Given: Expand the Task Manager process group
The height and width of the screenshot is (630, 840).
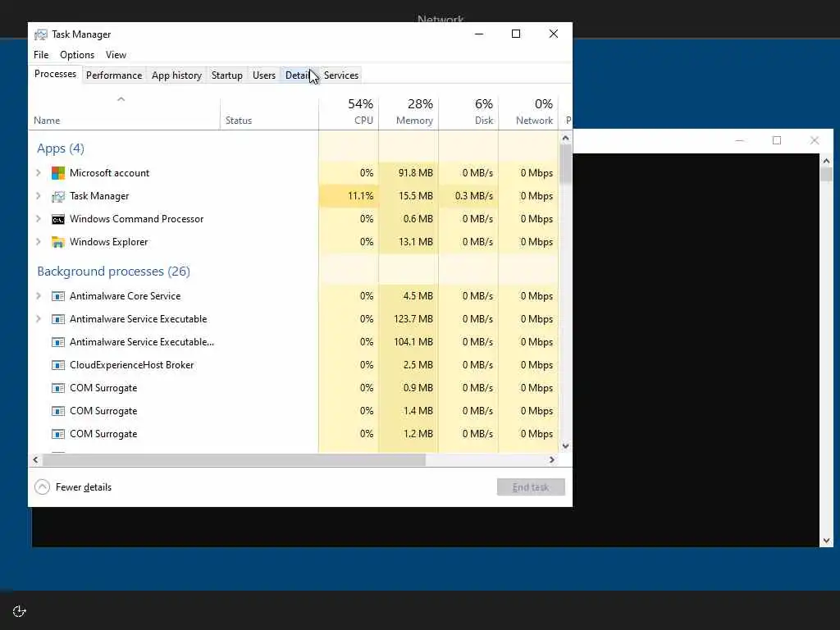Looking at the screenshot, I should tap(38, 195).
